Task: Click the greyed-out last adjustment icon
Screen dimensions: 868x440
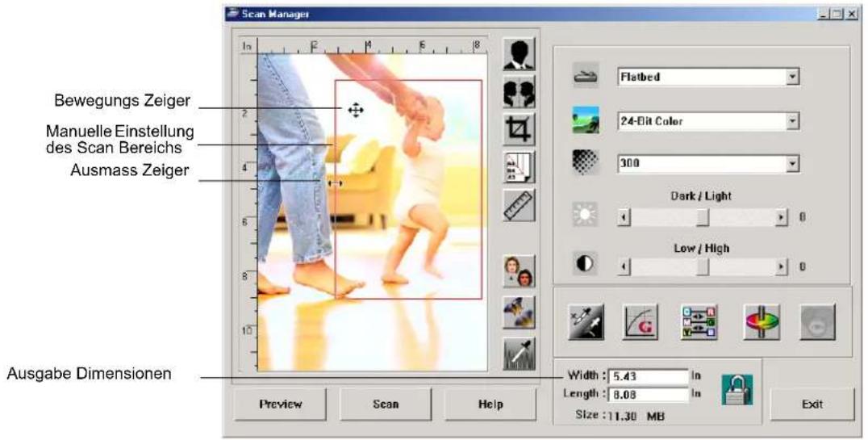Action: (817, 322)
